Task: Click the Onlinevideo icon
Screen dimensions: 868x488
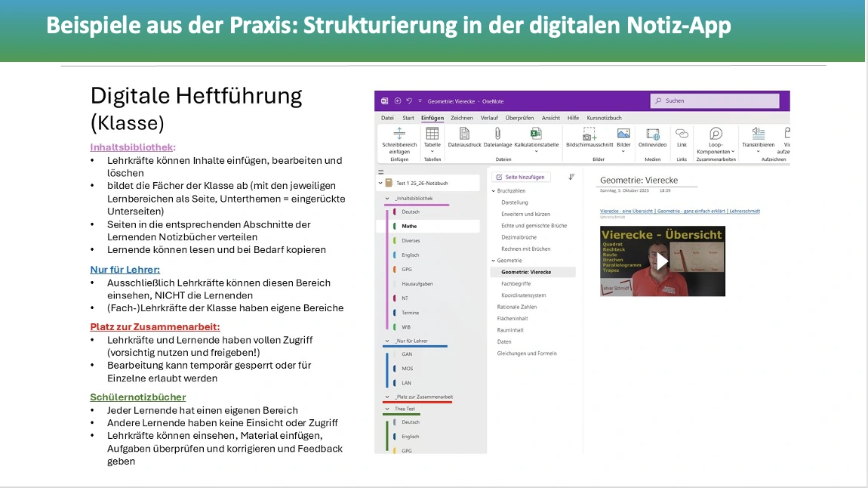Action: (x=652, y=134)
